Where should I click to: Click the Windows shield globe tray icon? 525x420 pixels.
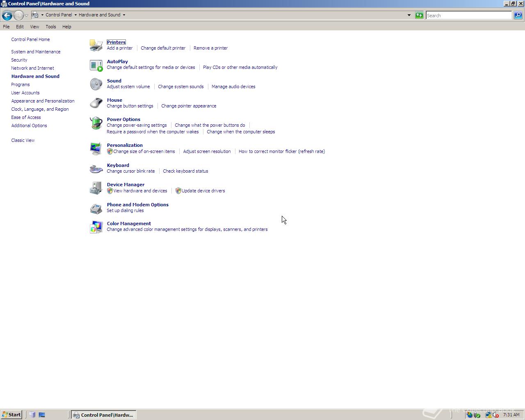pyautogui.click(x=470, y=415)
